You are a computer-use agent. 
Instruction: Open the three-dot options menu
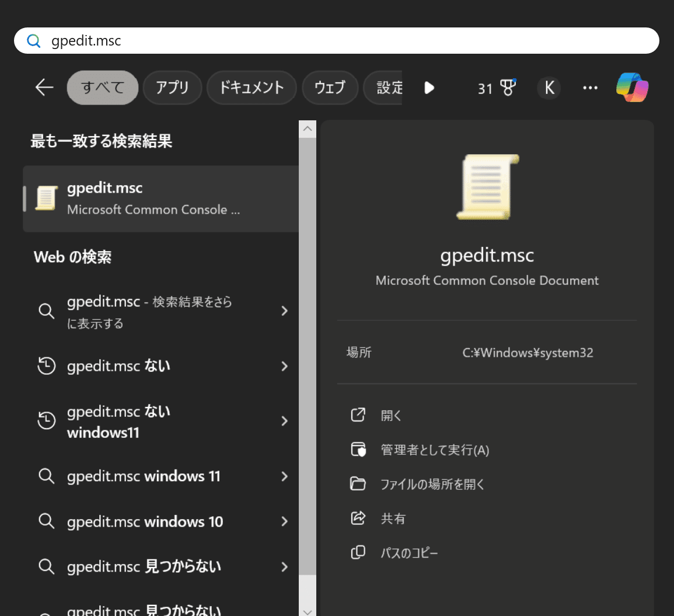(590, 88)
